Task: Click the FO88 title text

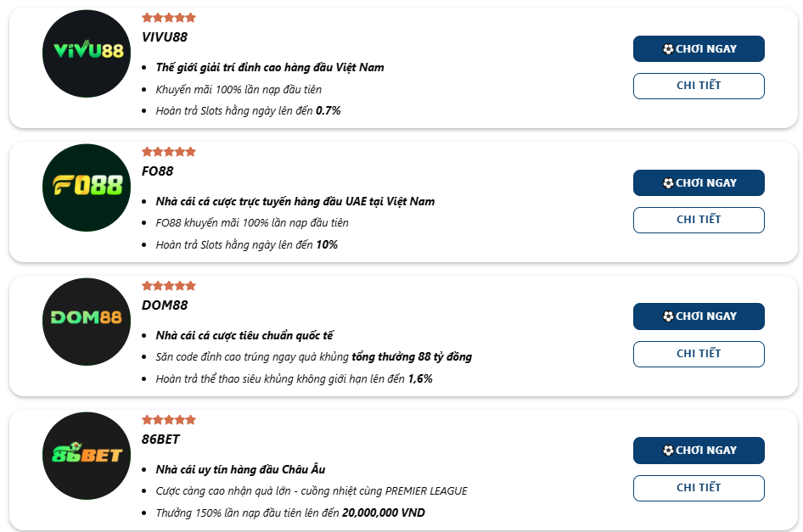Action: 158,171
